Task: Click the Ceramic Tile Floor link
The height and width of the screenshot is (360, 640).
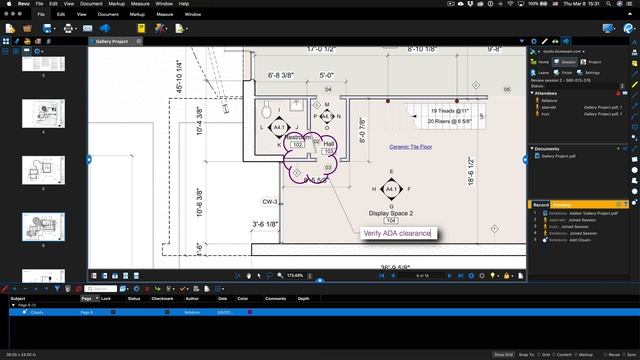Action: [x=410, y=147]
